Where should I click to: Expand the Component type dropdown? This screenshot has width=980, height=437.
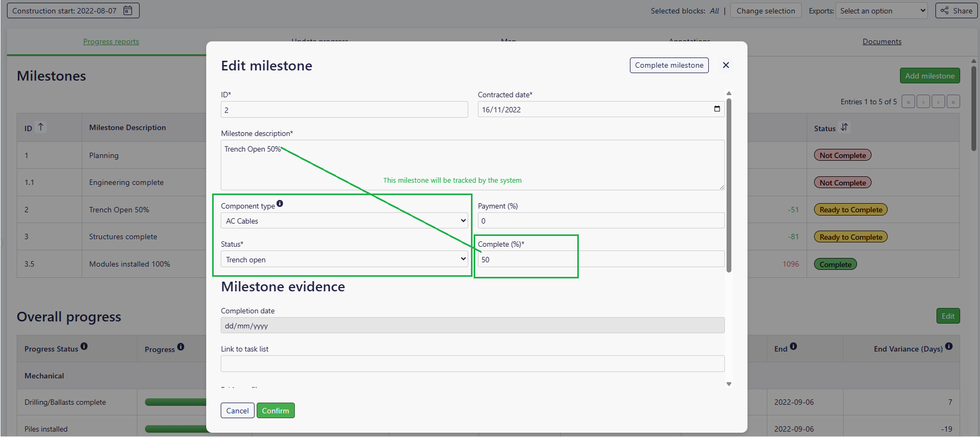pos(344,221)
